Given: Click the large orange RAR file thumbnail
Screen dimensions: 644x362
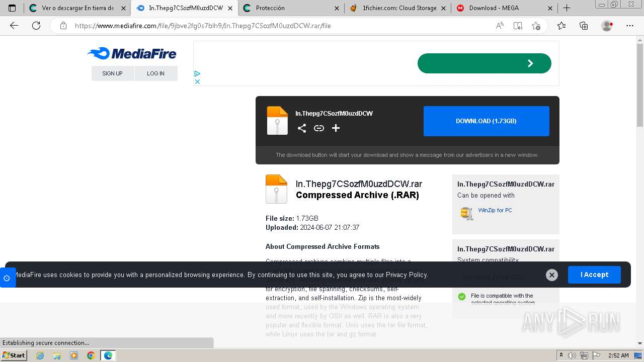Looking at the screenshot, I should click(276, 189).
